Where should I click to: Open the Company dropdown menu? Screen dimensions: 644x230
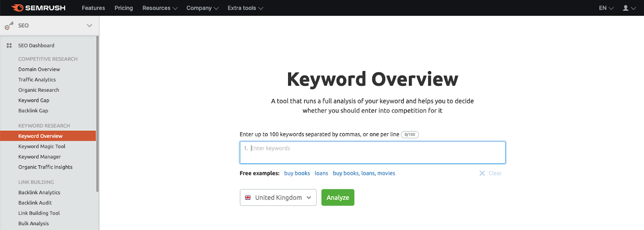[202, 8]
